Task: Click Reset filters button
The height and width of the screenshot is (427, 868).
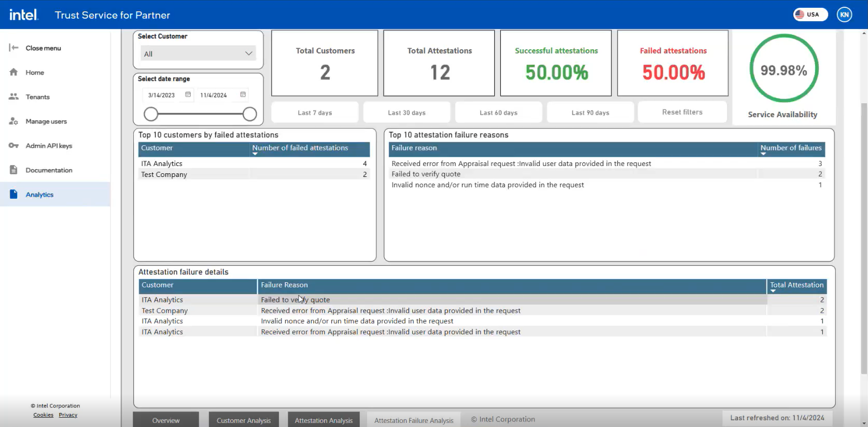Action: pos(682,112)
